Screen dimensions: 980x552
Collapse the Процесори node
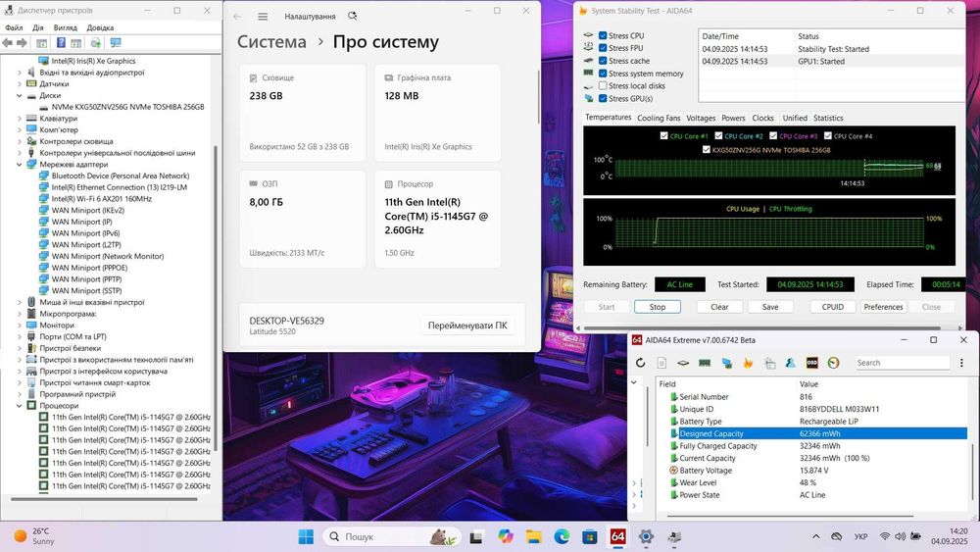[20, 406]
